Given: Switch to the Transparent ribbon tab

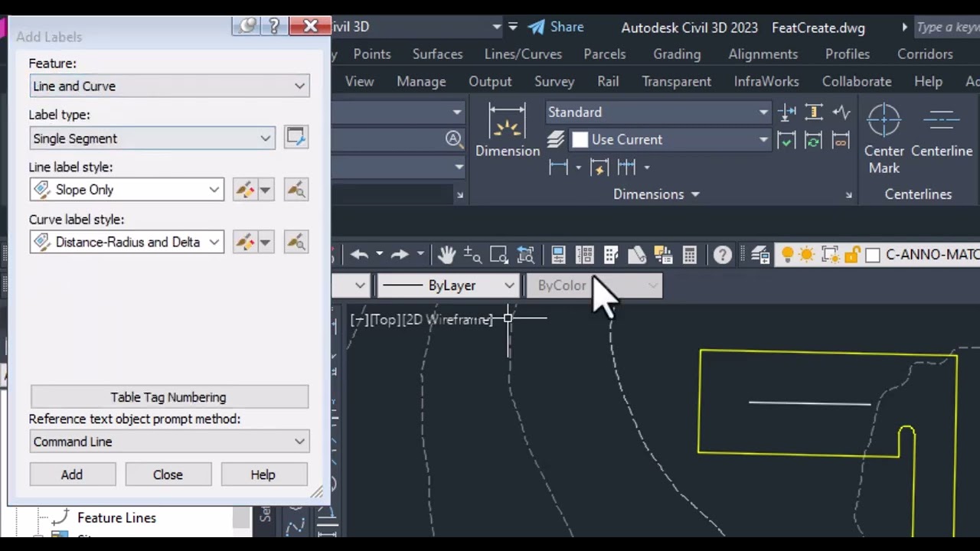Looking at the screenshot, I should [677, 81].
